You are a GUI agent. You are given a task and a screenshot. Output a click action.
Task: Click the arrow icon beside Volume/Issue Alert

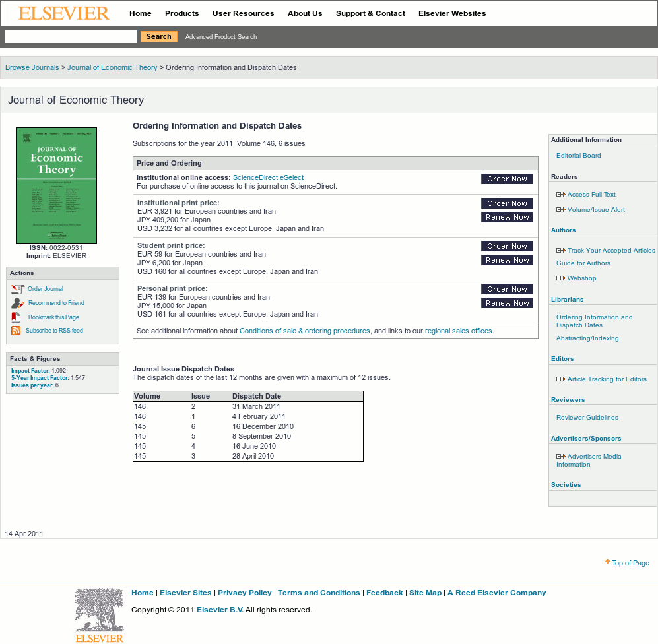tap(560, 209)
